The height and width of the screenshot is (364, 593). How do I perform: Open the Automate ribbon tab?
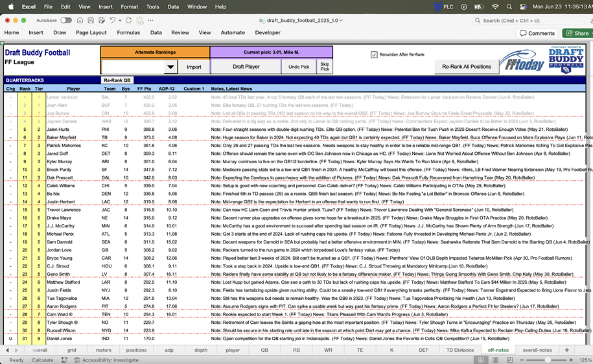pyautogui.click(x=233, y=32)
